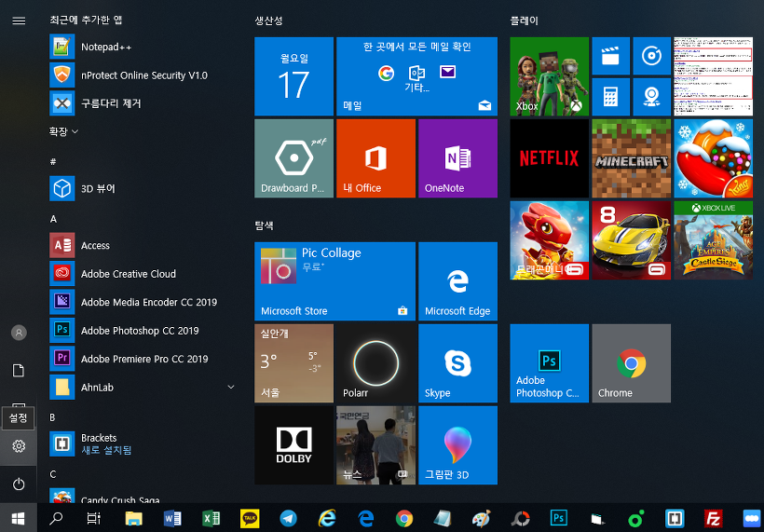Open Adobe Photoshop CC 2019 in app list

(142, 331)
